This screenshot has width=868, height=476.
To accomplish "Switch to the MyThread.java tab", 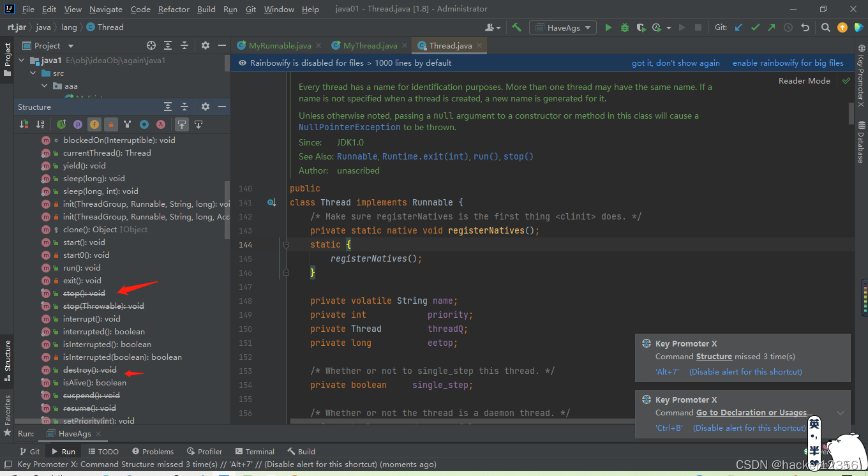I will (370, 45).
